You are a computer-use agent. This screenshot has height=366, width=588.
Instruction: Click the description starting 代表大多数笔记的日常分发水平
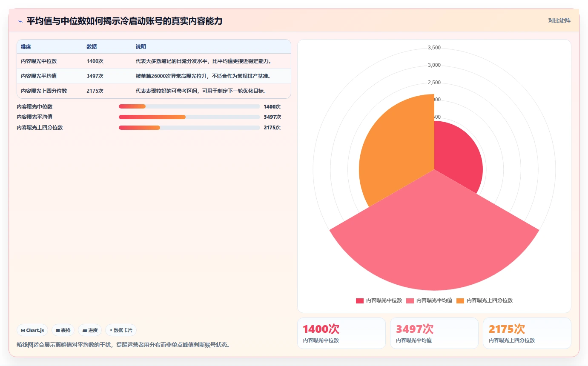[x=204, y=61]
